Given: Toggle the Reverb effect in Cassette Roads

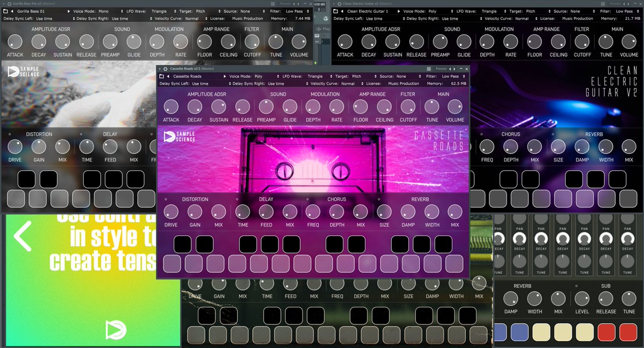Looking at the screenshot, I should click(x=378, y=199).
